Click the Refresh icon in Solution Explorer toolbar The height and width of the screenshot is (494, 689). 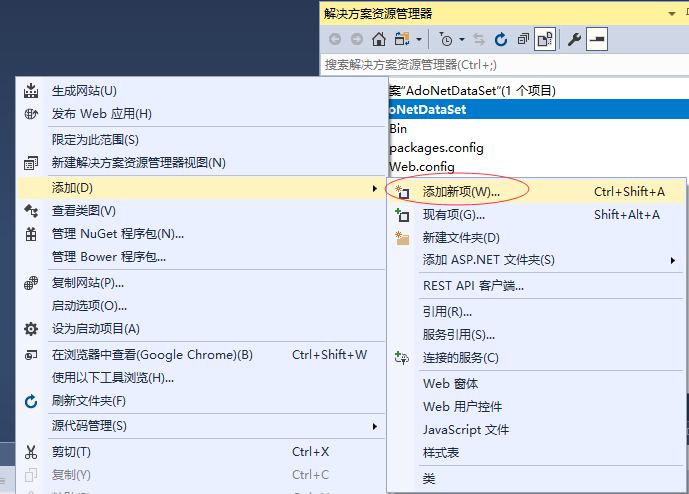coord(501,40)
